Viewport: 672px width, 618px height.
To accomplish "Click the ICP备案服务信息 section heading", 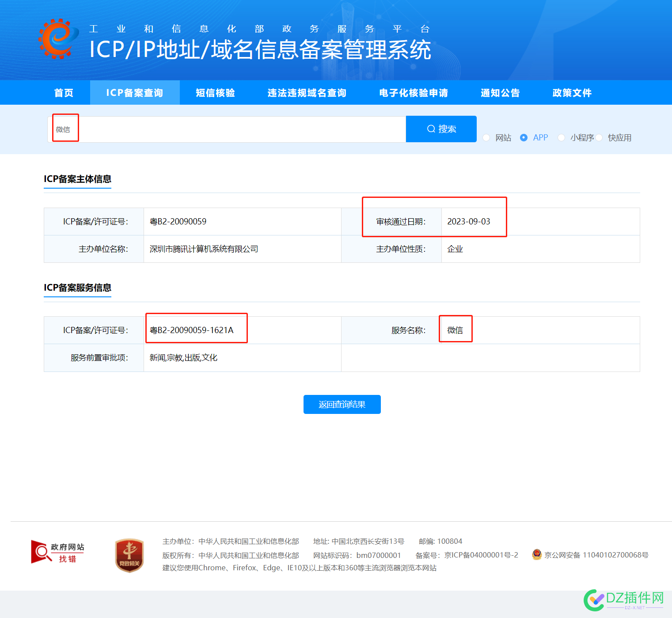I will coord(77,288).
